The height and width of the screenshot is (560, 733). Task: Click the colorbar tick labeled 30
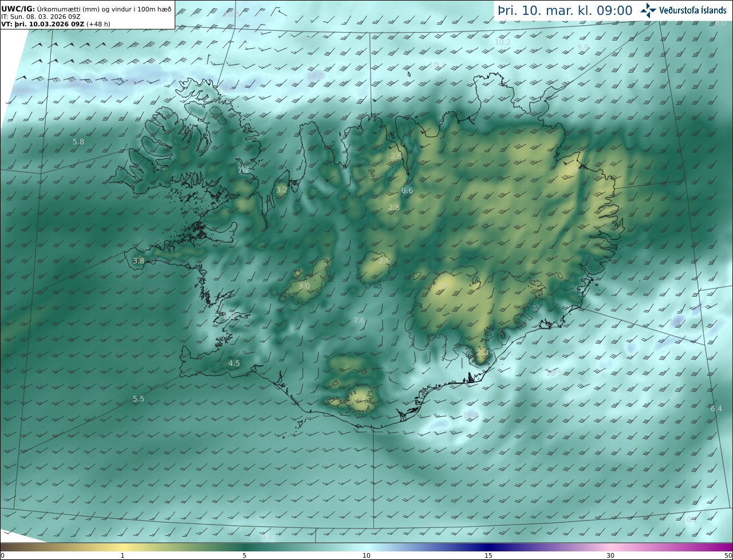click(x=610, y=555)
